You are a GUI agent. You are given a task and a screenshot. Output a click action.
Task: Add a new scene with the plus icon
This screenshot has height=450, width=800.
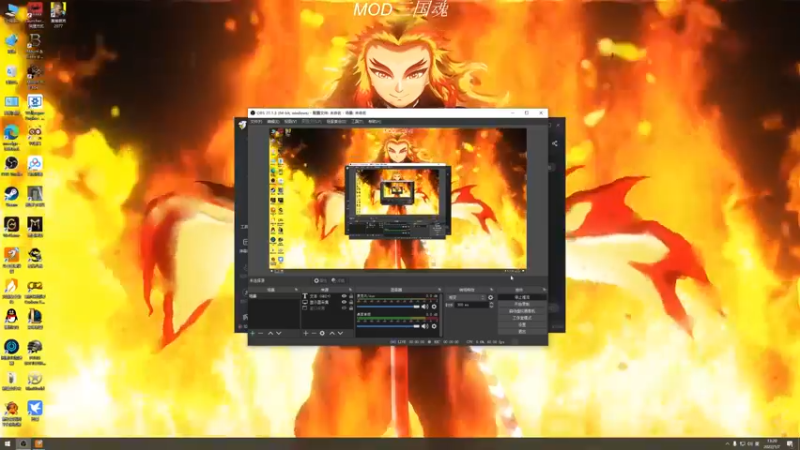pyautogui.click(x=252, y=333)
